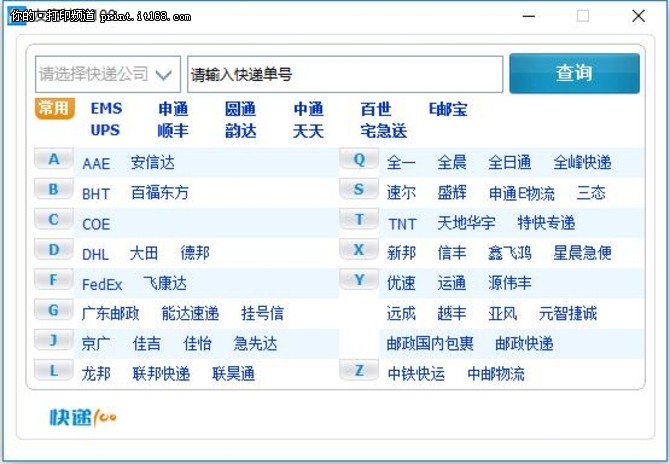Click the letter J index button
Screen dimensions: 670x464
pyautogui.click(x=53, y=340)
